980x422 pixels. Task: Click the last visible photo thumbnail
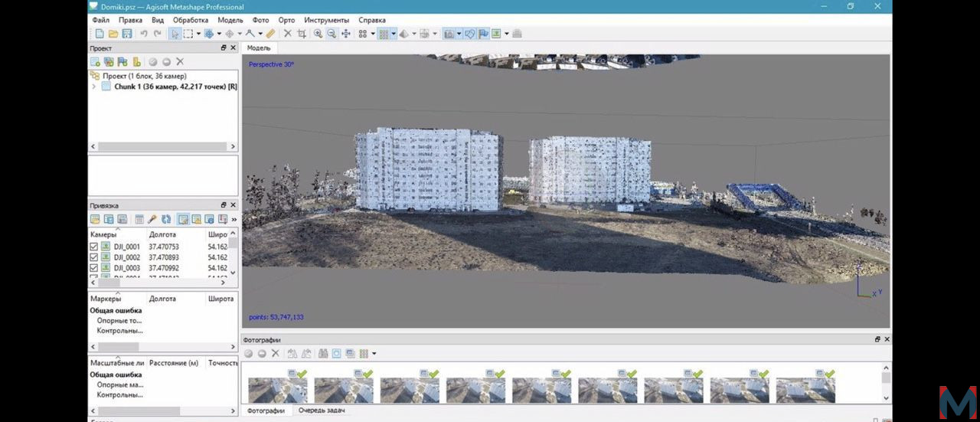click(x=805, y=389)
